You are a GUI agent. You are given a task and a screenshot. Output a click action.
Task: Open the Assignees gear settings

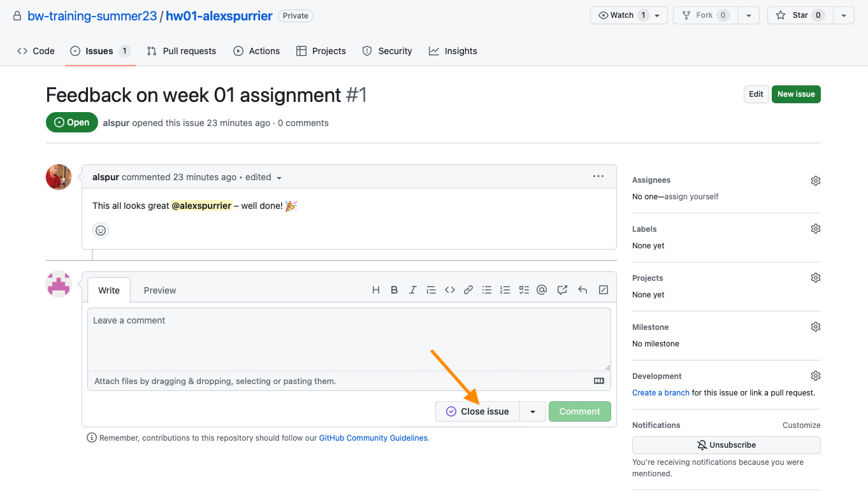coord(815,181)
